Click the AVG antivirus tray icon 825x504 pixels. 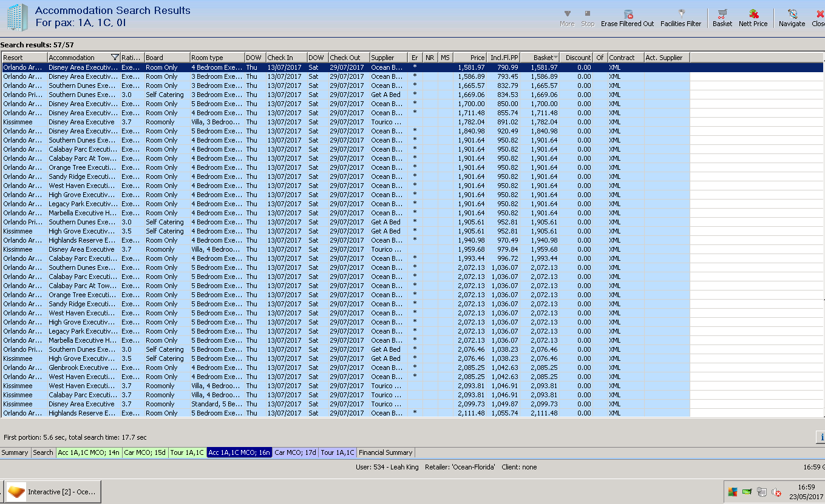(733, 492)
